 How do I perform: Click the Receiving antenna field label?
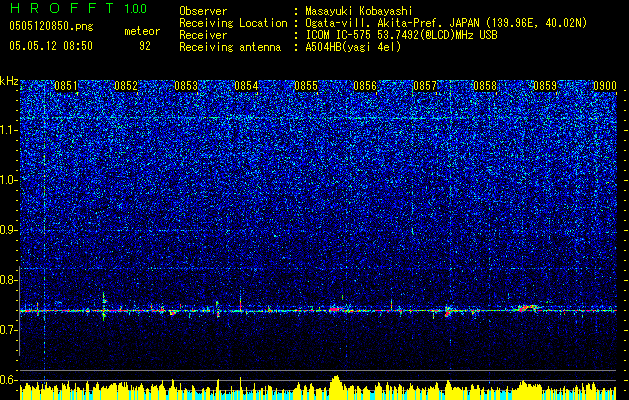point(230,47)
